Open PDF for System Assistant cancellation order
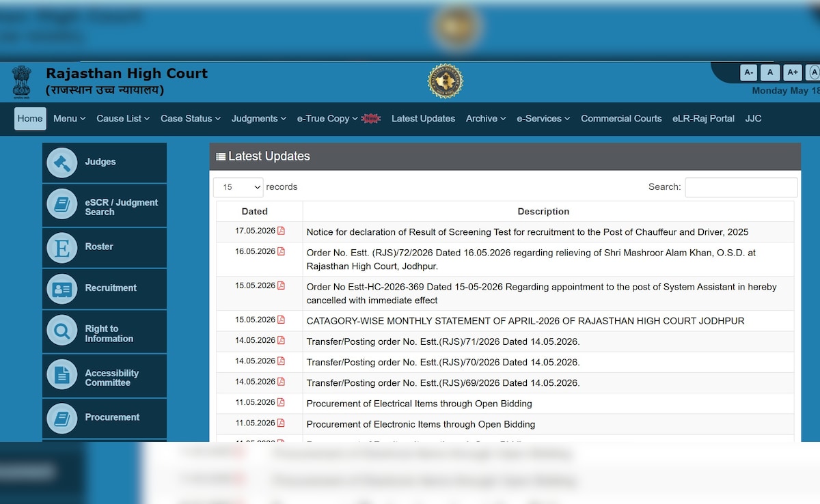 (x=281, y=285)
